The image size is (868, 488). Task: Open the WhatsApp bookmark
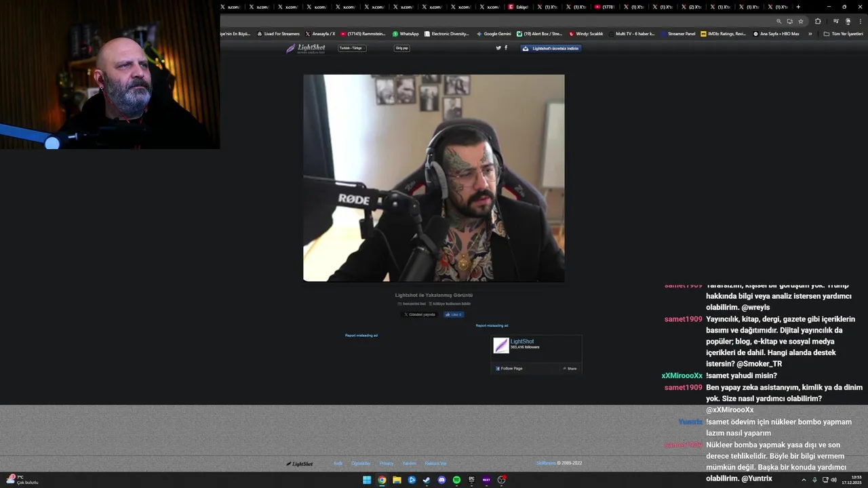(406, 34)
